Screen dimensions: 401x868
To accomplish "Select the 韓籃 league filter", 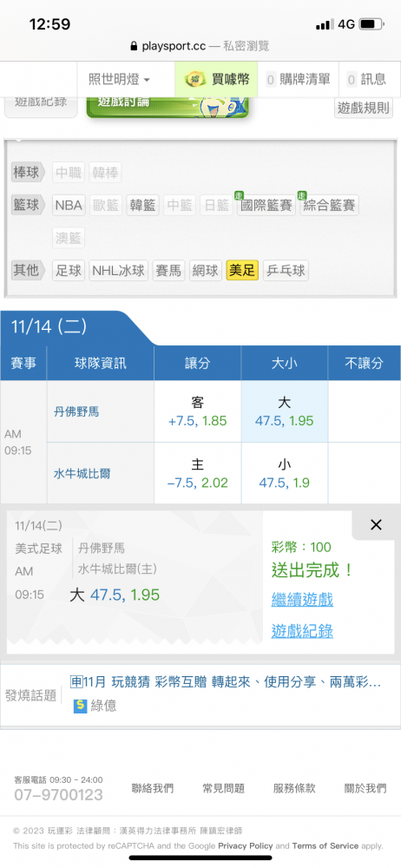I will point(143,206).
